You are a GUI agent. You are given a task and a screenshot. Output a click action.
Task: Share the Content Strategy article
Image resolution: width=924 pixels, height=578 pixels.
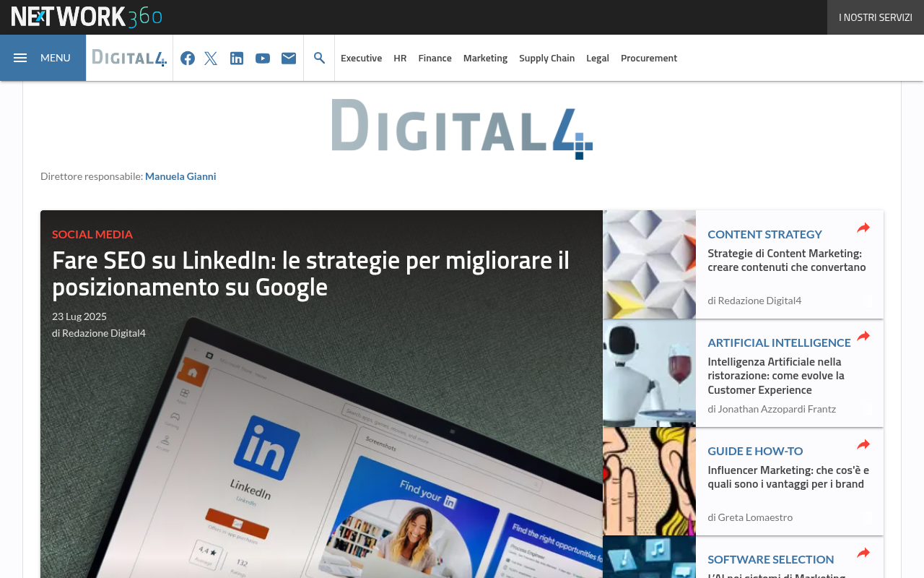(863, 228)
